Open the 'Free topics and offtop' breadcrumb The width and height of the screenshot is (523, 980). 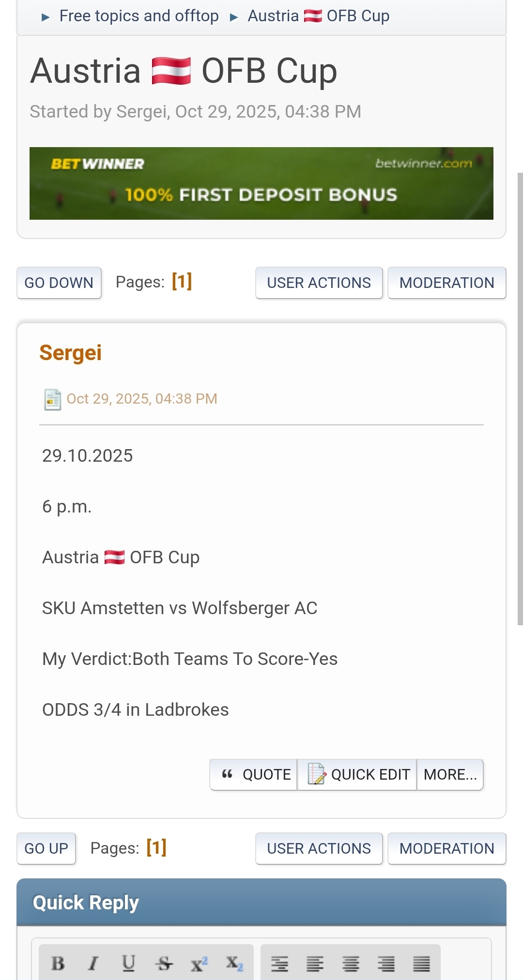[139, 16]
